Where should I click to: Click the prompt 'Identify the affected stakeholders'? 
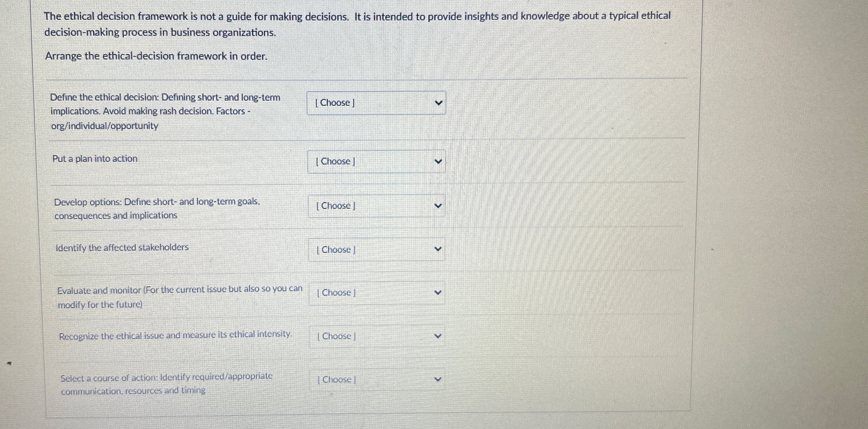pos(122,248)
